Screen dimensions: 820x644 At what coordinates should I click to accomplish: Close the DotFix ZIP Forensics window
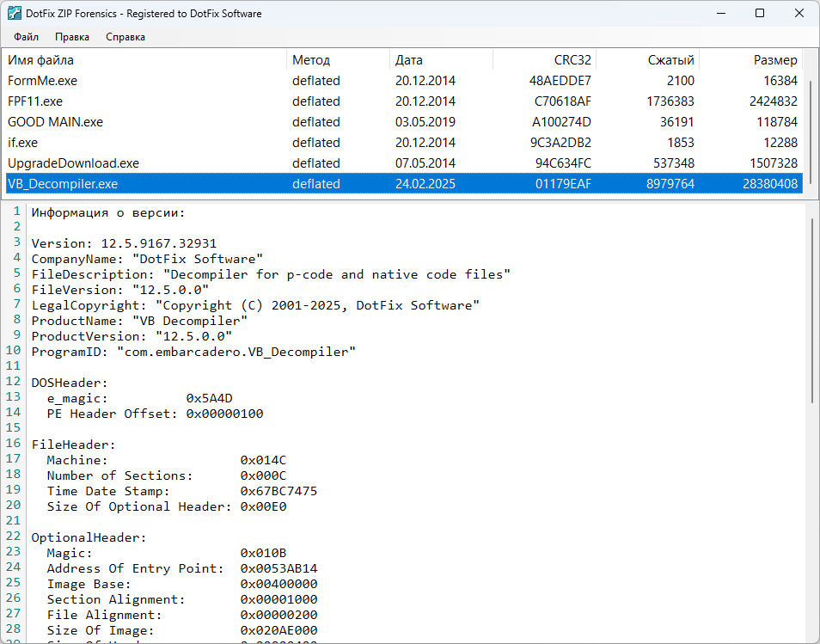click(x=799, y=13)
